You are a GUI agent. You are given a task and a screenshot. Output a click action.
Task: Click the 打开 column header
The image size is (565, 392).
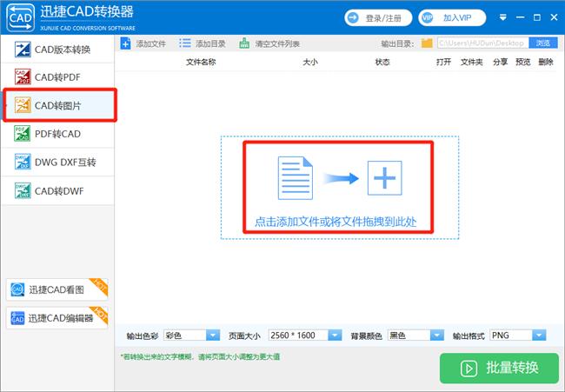[443, 62]
